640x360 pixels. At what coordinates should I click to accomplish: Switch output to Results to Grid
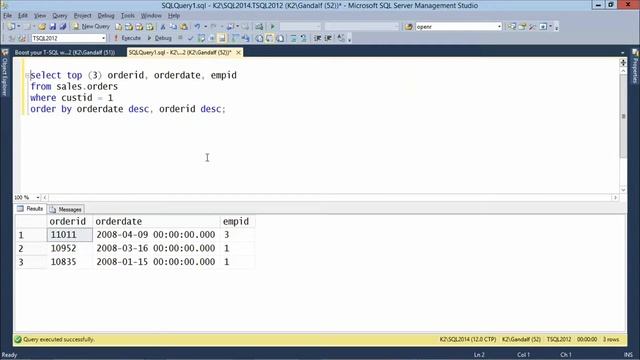tap(269, 38)
